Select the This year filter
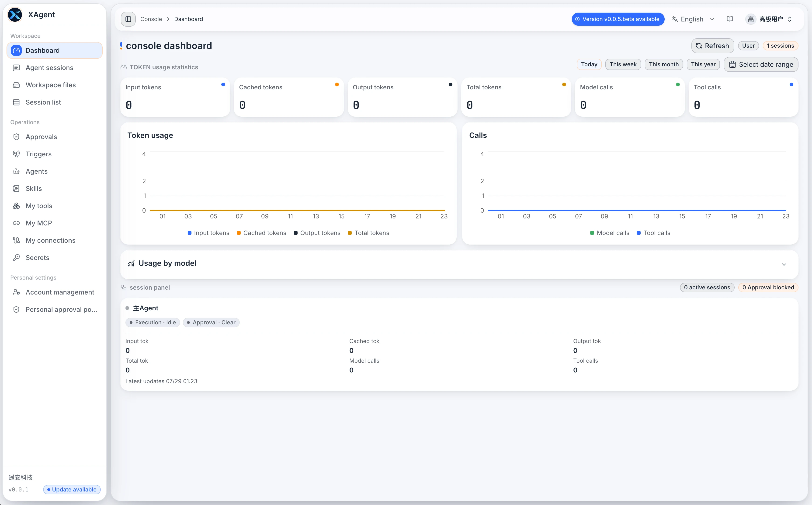This screenshot has width=812, height=505. (703, 64)
